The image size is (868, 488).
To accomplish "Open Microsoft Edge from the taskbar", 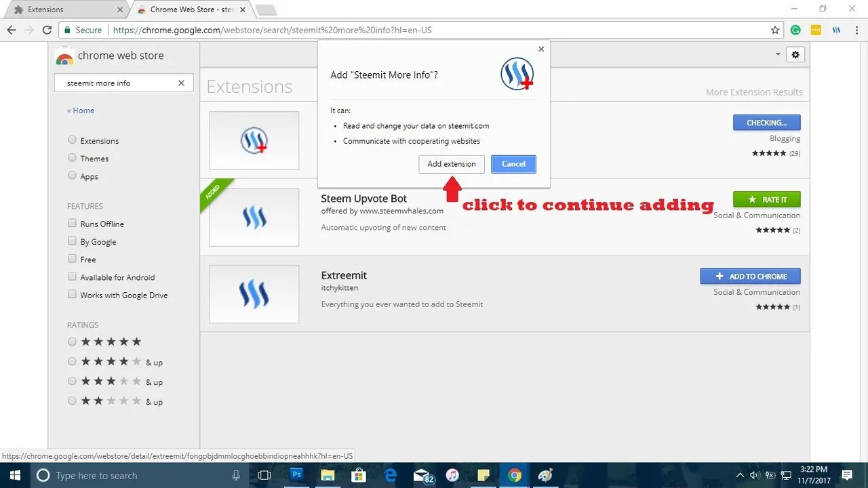I will pos(391,475).
